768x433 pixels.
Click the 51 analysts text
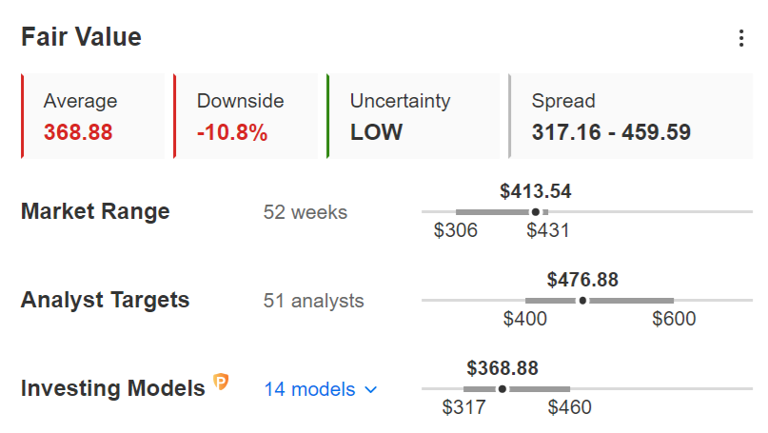point(313,301)
